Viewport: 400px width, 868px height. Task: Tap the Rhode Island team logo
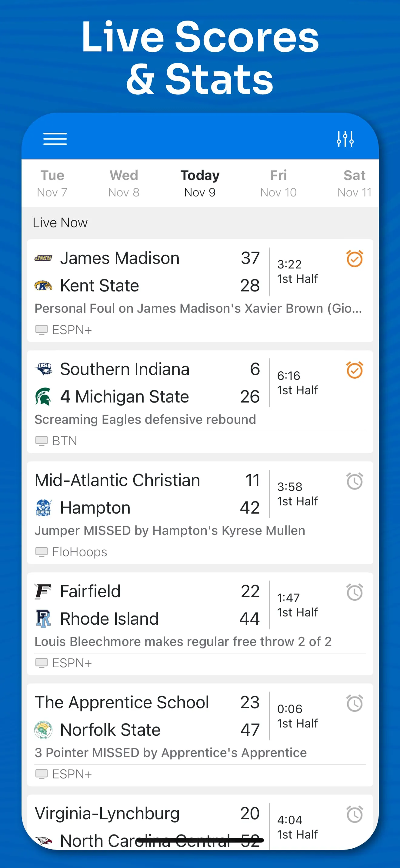(43, 619)
